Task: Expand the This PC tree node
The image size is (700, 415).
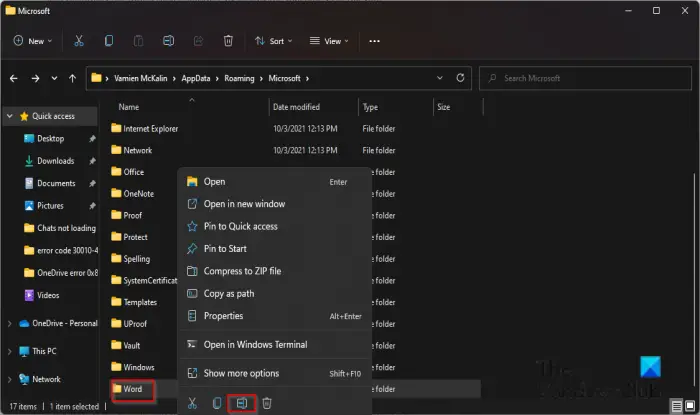Action: [9, 352]
